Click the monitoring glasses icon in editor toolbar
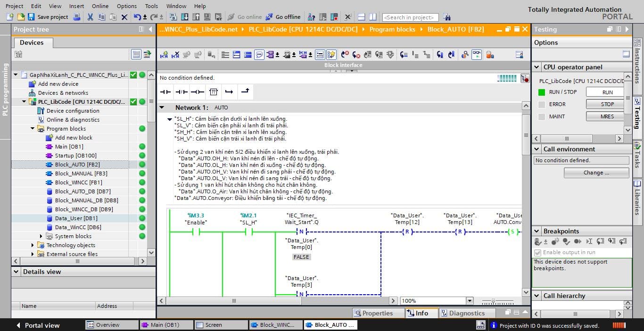644x331 pixels. [x=477, y=55]
